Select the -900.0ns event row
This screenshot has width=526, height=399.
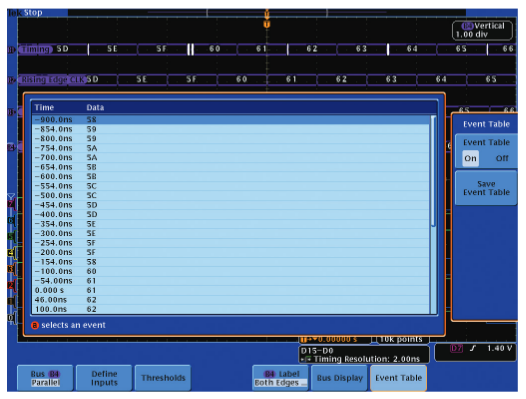click(231, 120)
